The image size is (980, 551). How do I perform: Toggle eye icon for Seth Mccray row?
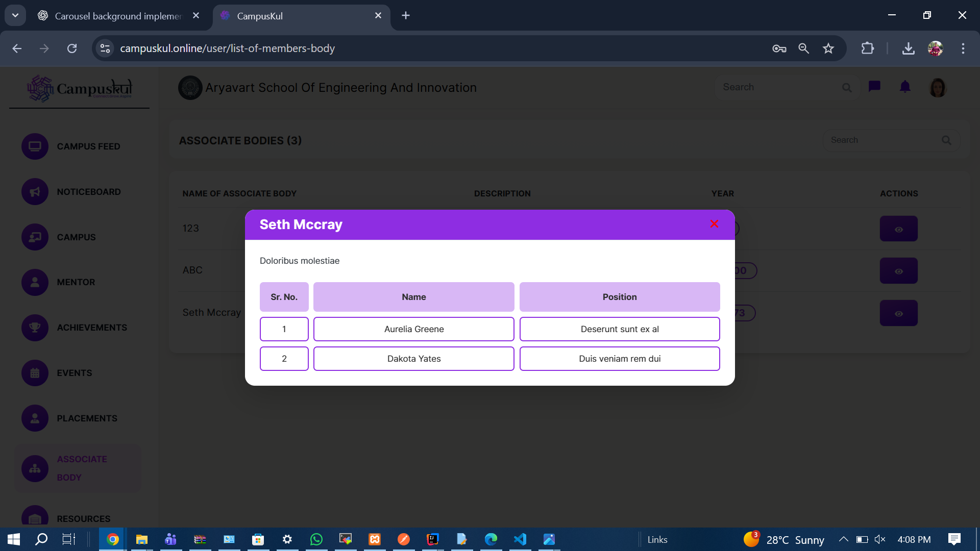pyautogui.click(x=898, y=313)
